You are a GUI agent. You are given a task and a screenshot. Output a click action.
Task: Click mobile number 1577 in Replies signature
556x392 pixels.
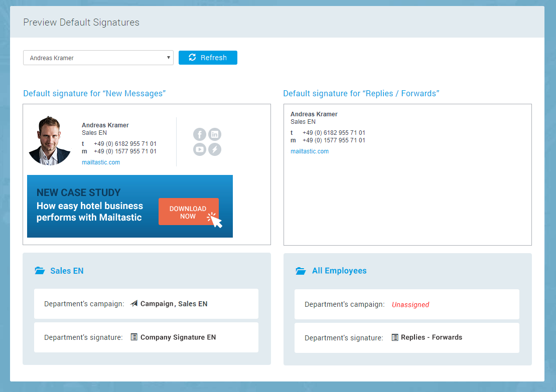334,140
